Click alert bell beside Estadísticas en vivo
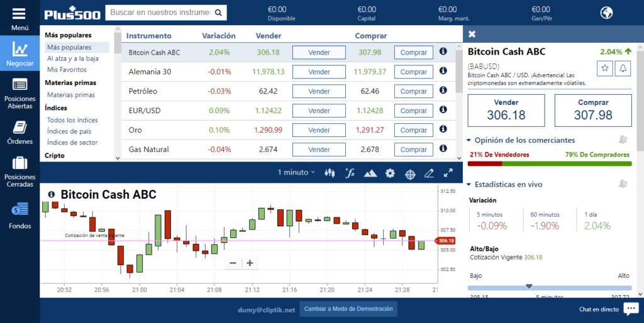The width and height of the screenshot is (644, 323). tap(623, 184)
